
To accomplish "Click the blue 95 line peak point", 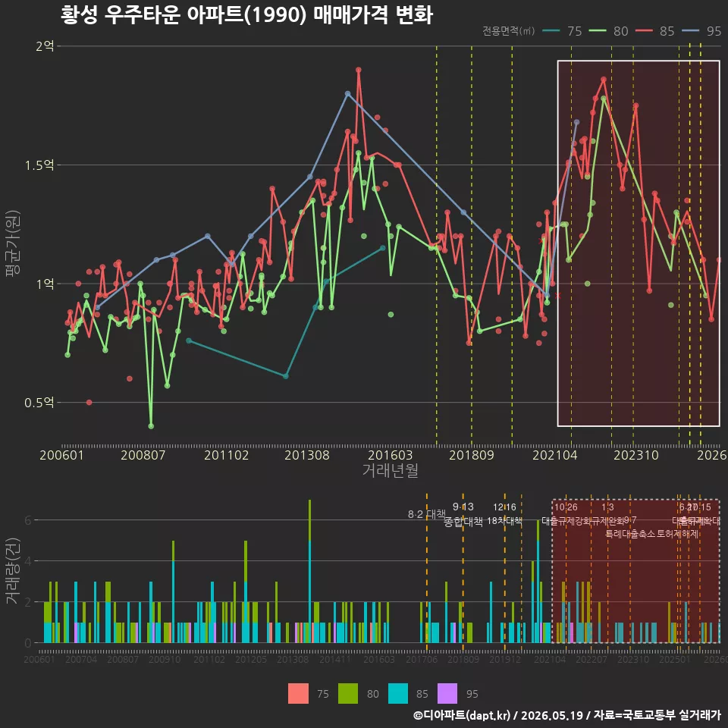I will pos(348,94).
